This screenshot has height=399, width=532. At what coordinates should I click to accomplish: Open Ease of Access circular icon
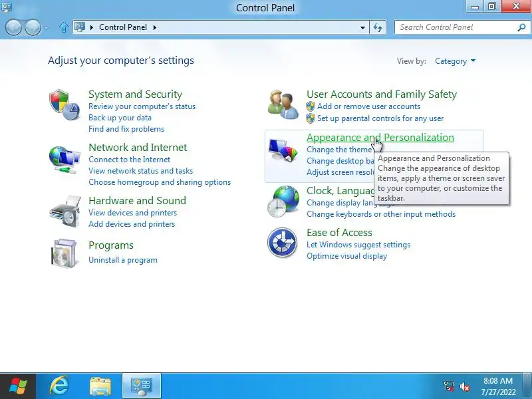[x=282, y=243]
